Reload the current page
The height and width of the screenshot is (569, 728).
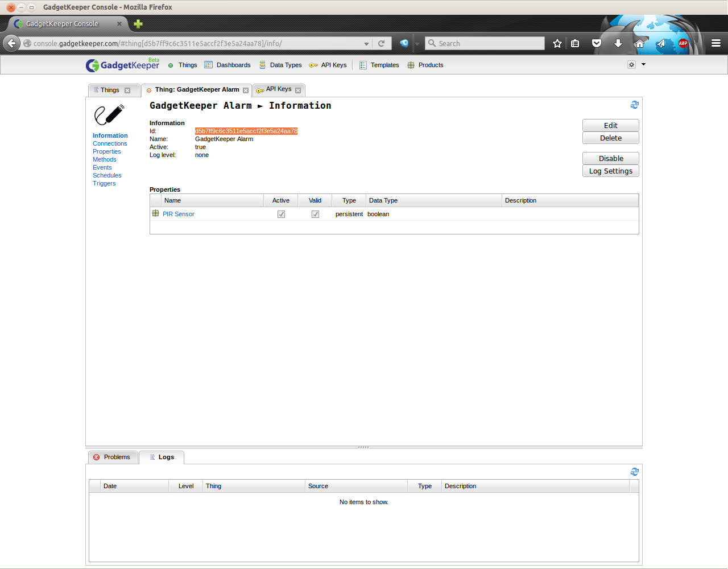[382, 43]
